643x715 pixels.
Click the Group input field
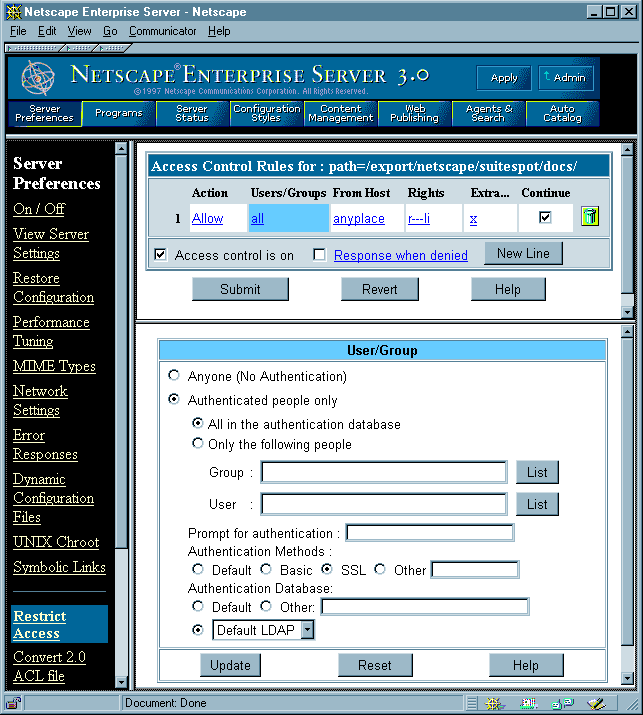(384, 472)
